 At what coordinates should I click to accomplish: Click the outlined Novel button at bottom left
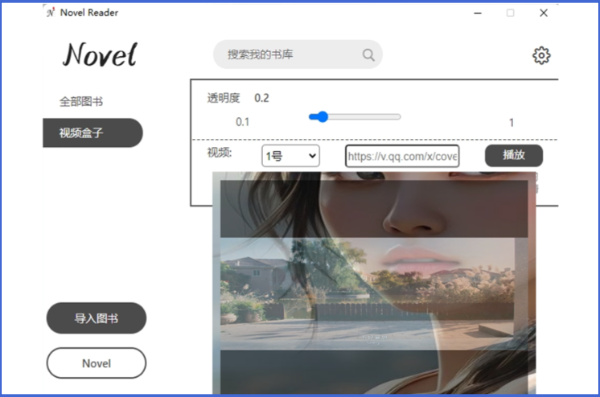[x=96, y=363]
